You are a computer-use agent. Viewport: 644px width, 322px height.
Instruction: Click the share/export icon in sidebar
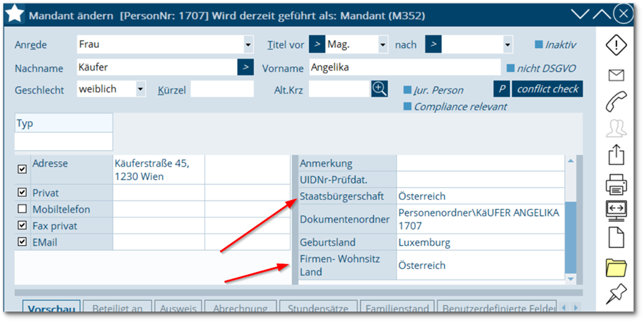coord(616,155)
